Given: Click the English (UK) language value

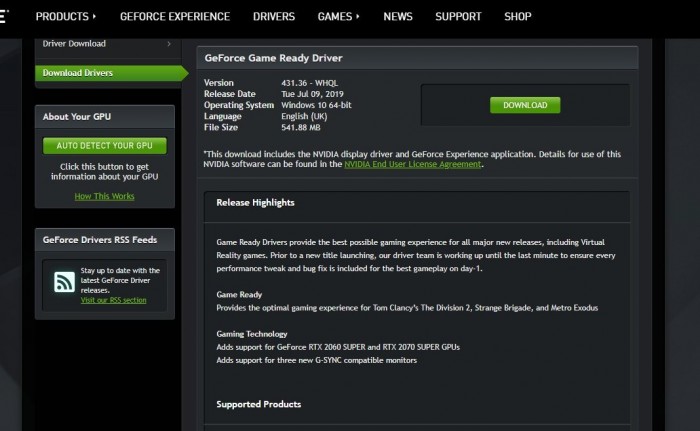Looking at the screenshot, I should pyautogui.click(x=304, y=116).
